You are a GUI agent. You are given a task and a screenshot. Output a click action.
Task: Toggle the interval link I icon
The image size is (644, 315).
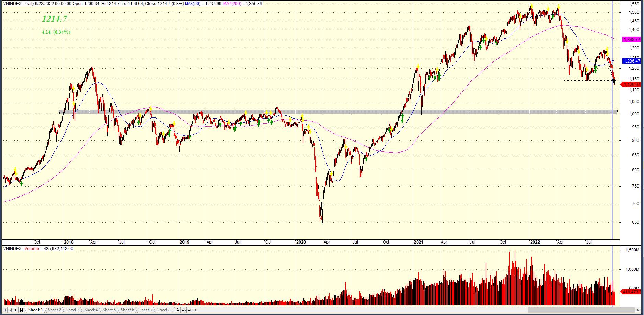point(189,310)
